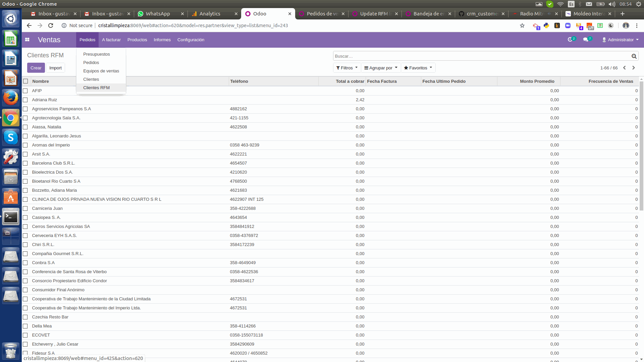Switch to the WhatsApp browser tab
This screenshot has width=644, height=362.
coord(161,14)
